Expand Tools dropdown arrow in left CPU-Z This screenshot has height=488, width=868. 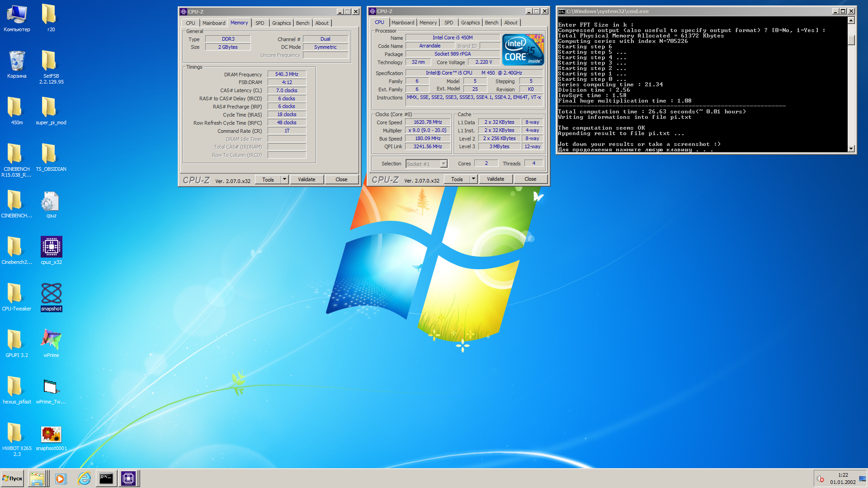click(284, 179)
